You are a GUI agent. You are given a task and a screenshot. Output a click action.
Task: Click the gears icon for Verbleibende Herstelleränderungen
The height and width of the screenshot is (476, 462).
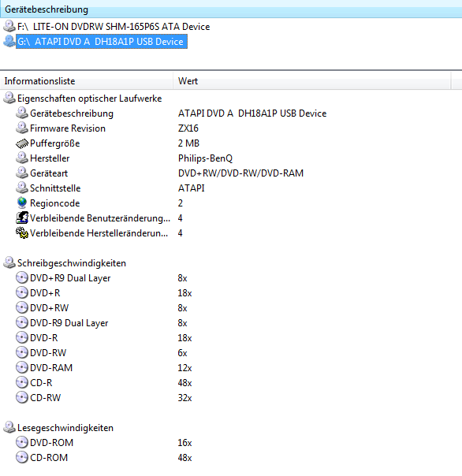(x=22, y=232)
